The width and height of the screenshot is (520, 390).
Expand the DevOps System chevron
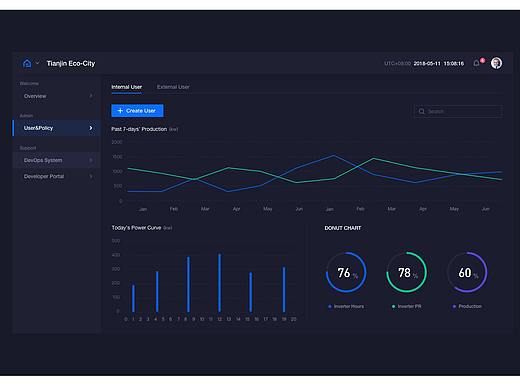pyautogui.click(x=91, y=160)
